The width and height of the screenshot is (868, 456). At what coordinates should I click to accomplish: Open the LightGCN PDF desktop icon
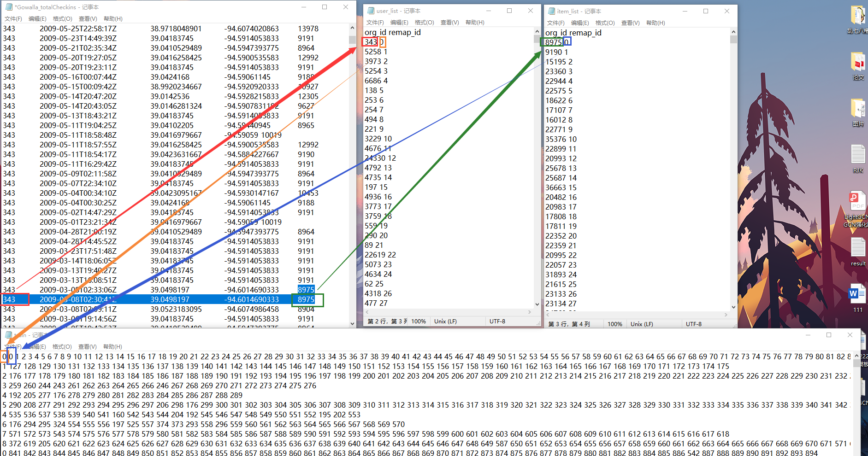[857, 209]
